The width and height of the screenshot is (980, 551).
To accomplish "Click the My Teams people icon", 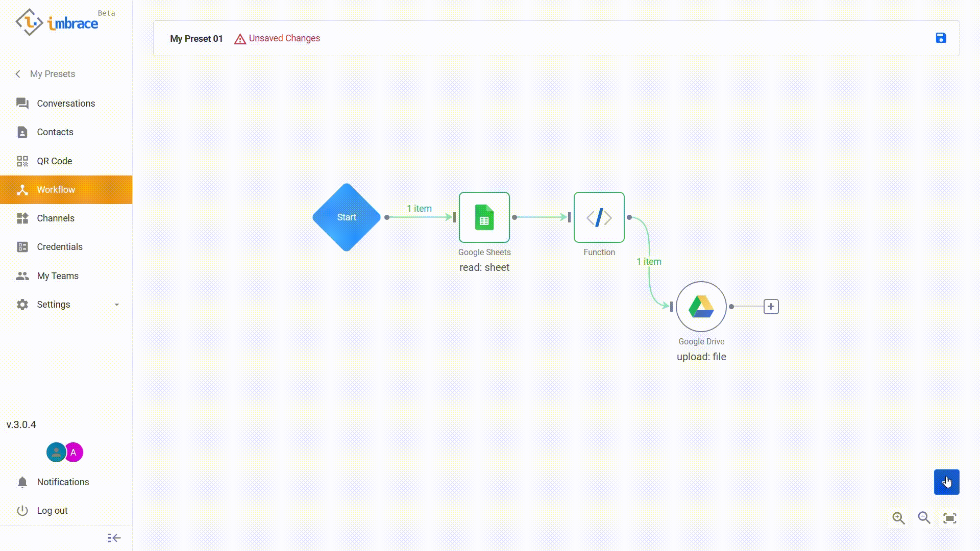I will point(22,276).
